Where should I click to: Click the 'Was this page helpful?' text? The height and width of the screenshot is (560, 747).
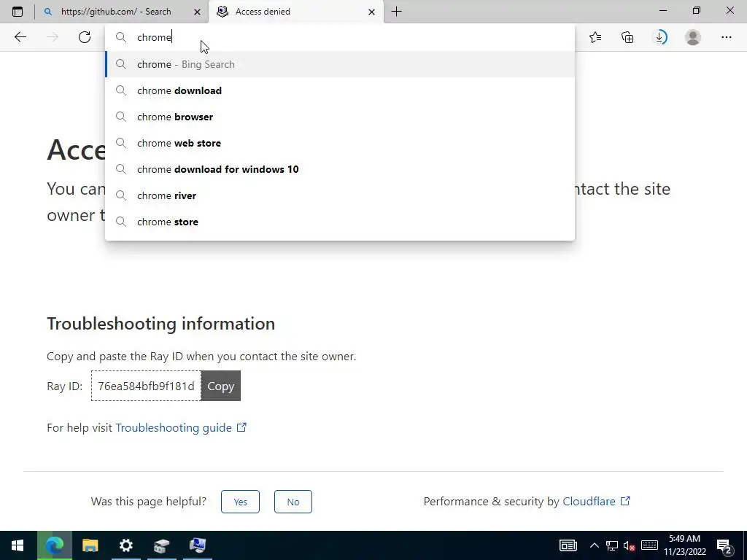pos(149,502)
